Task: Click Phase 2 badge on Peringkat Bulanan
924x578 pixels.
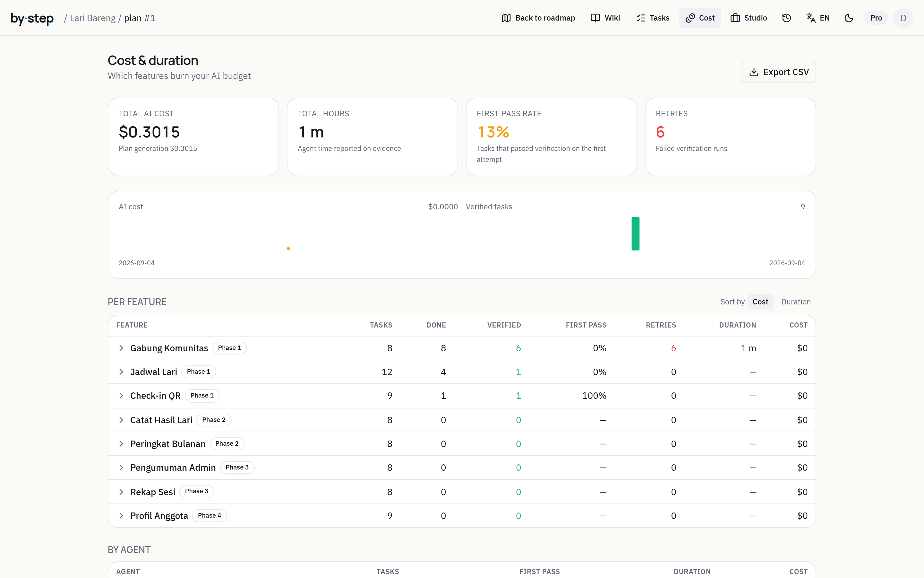Action: click(x=227, y=443)
